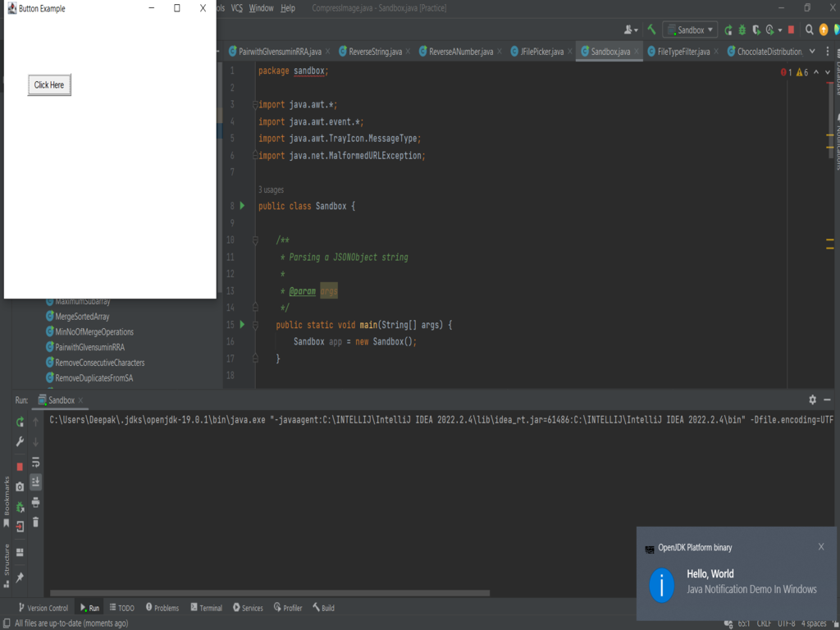
Task: Stop process using Run panel red square
Action: point(20,467)
